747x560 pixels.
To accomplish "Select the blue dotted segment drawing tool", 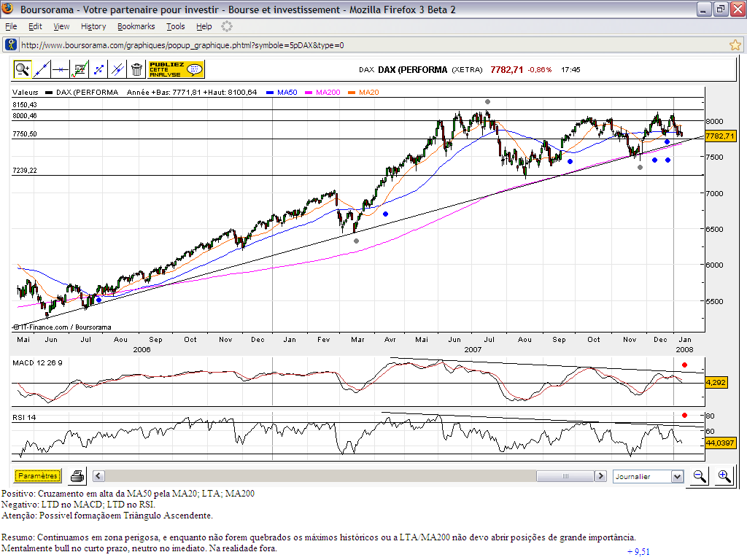I will click(98, 69).
